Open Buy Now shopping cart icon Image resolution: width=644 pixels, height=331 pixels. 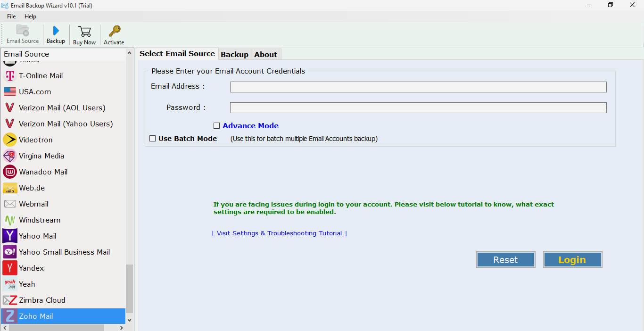85,32
